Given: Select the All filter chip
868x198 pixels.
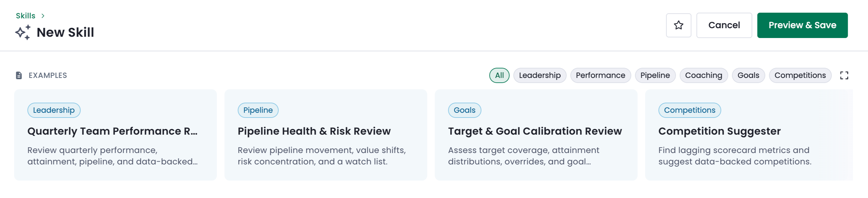Looking at the screenshot, I should point(499,75).
